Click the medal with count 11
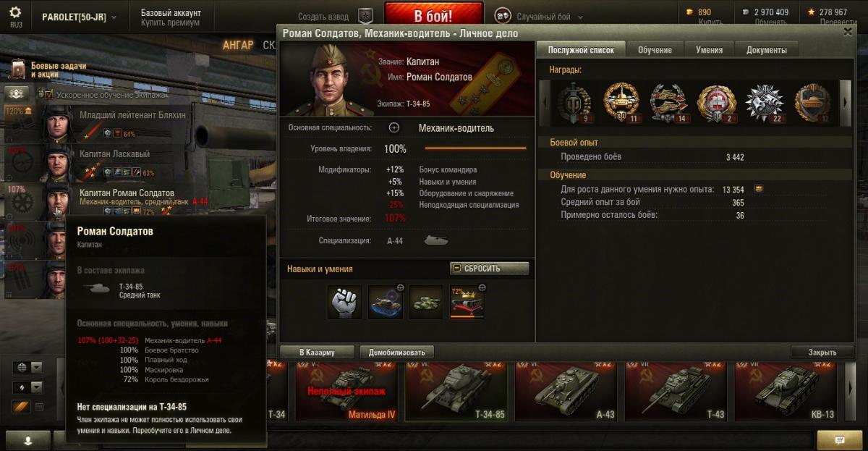The width and height of the screenshot is (868, 451). [621, 104]
